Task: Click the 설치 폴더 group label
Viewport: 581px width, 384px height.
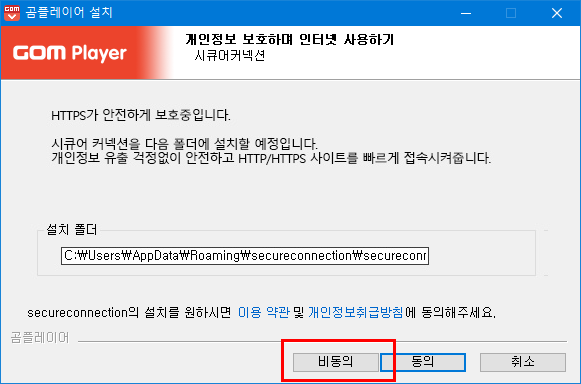Action: tap(72, 229)
